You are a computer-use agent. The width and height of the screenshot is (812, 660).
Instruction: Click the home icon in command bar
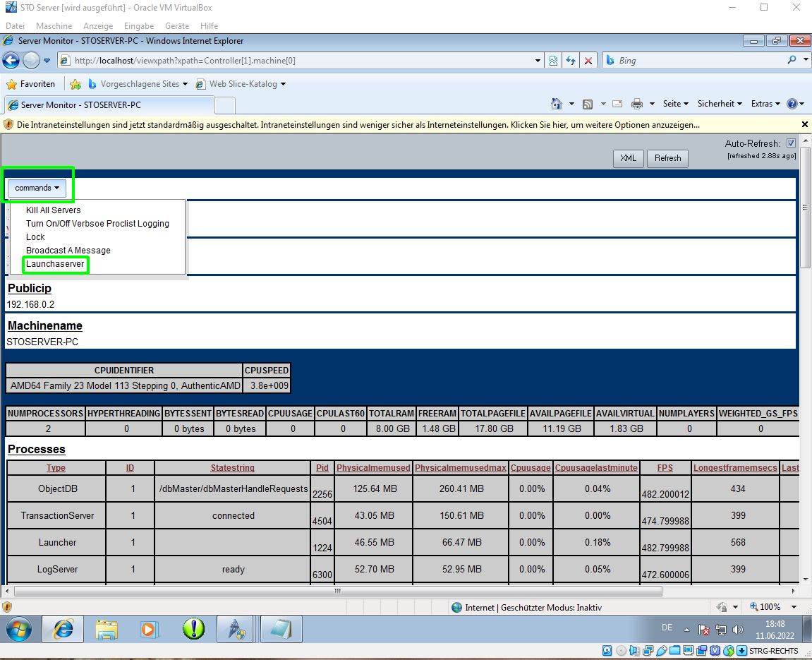click(x=556, y=104)
